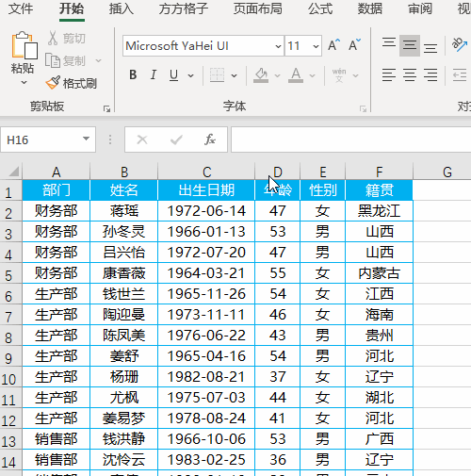Open the font name dropdown
The image size is (471, 476).
pos(278,46)
